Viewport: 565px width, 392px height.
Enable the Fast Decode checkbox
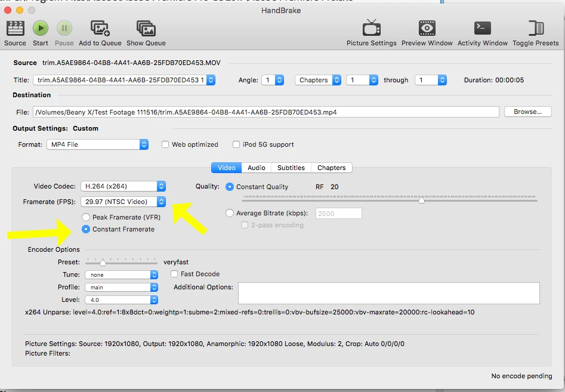click(174, 274)
